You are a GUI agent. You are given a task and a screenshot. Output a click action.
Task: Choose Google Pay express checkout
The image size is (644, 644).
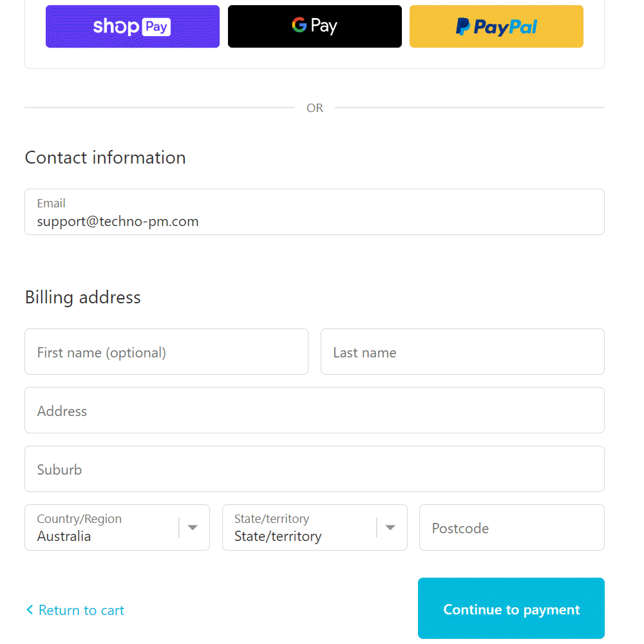[x=314, y=26]
